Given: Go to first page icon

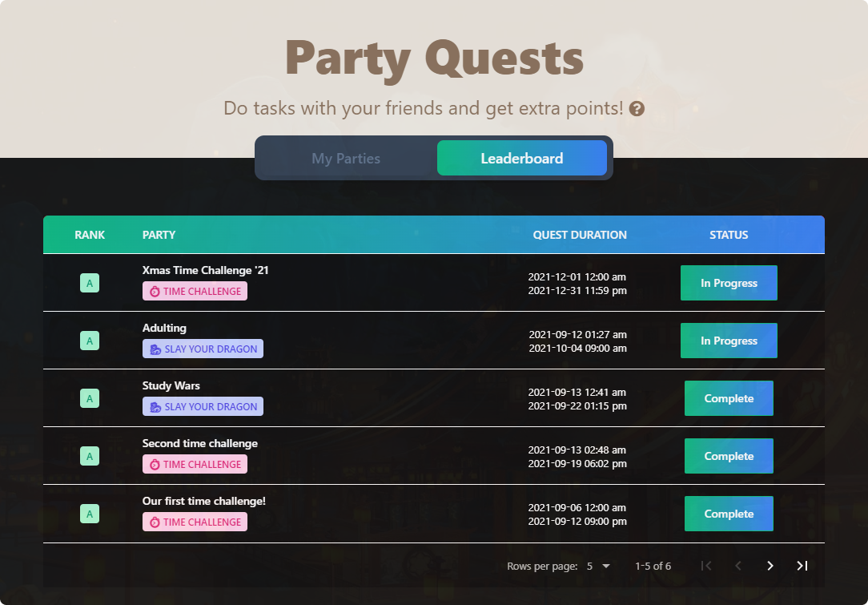Looking at the screenshot, I should [705, 566].
